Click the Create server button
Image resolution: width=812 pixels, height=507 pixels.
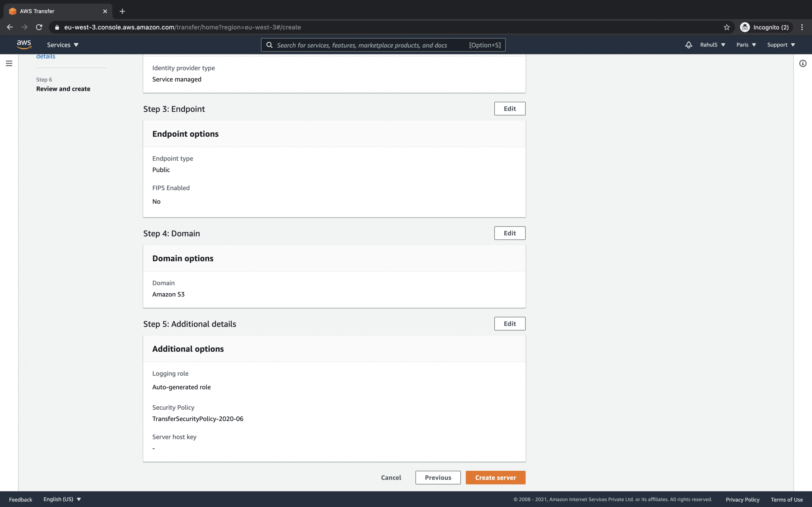pos(495,477)
